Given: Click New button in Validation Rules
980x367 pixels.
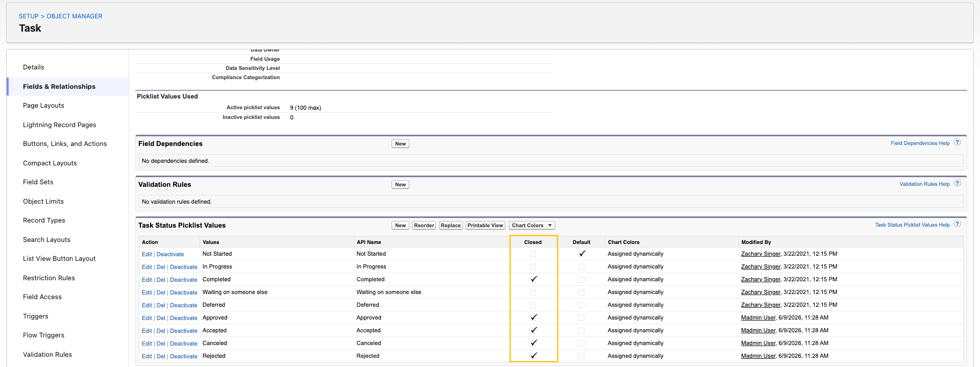Looking at the screenshot, I should click(400, 185).
